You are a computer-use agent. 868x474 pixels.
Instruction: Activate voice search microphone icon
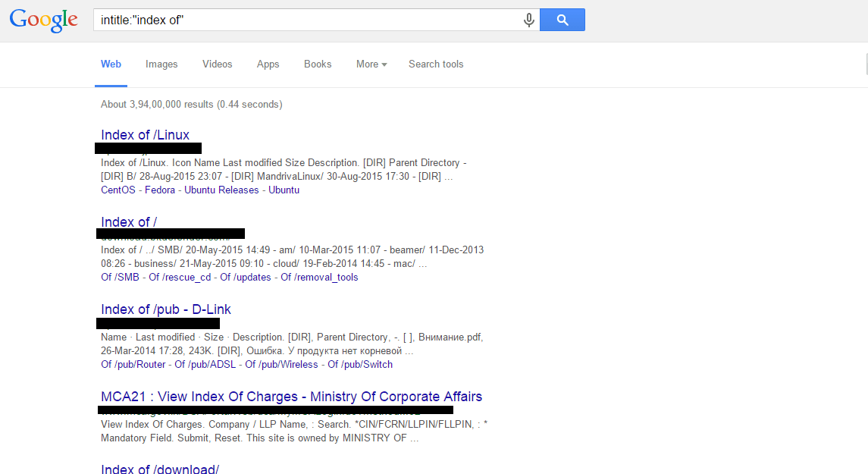[528, 20]
